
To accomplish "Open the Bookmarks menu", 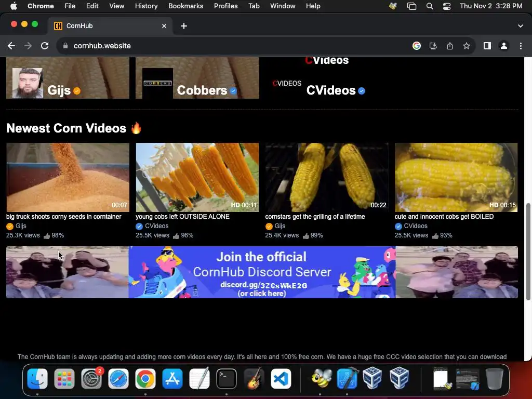I will pyautogui.click(x=185, y=6).
